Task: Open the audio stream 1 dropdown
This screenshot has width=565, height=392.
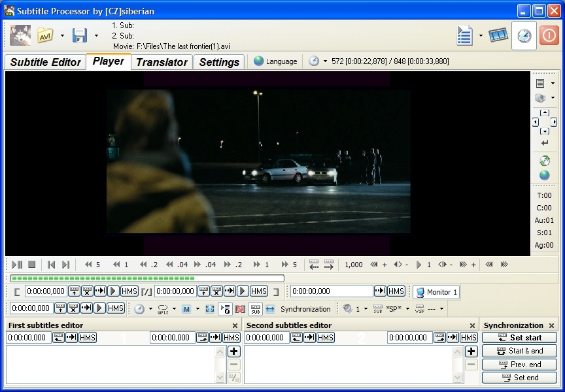Action: pyautogui.click(x=366, y=309)
